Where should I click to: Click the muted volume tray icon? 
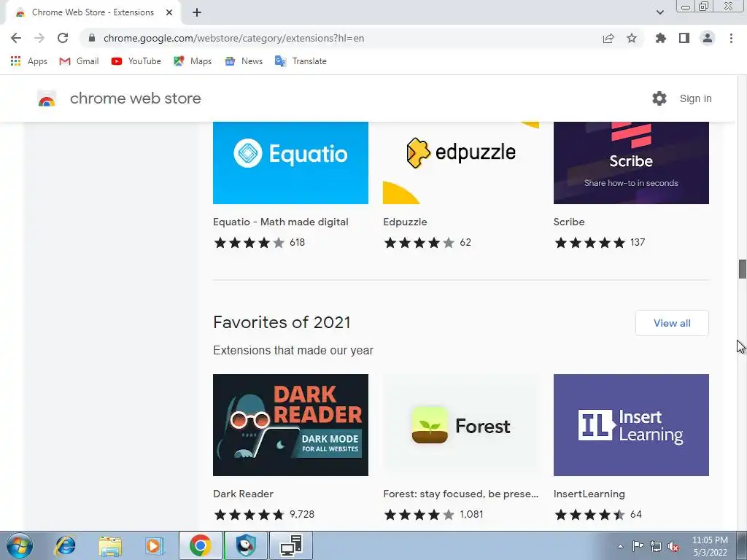click(x=673, y=546)
